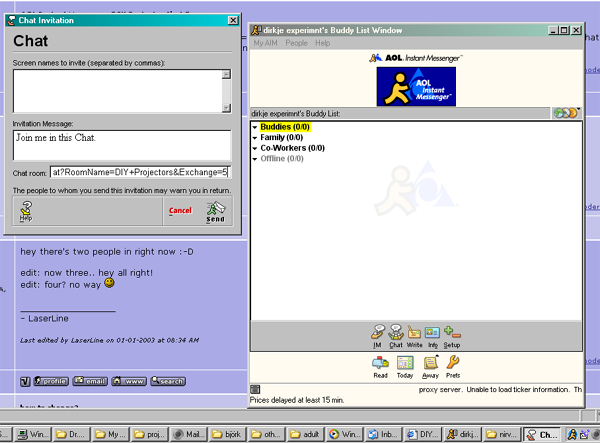Click the adult folder taskbar button

pyautogui.click(x=305, y=434)
